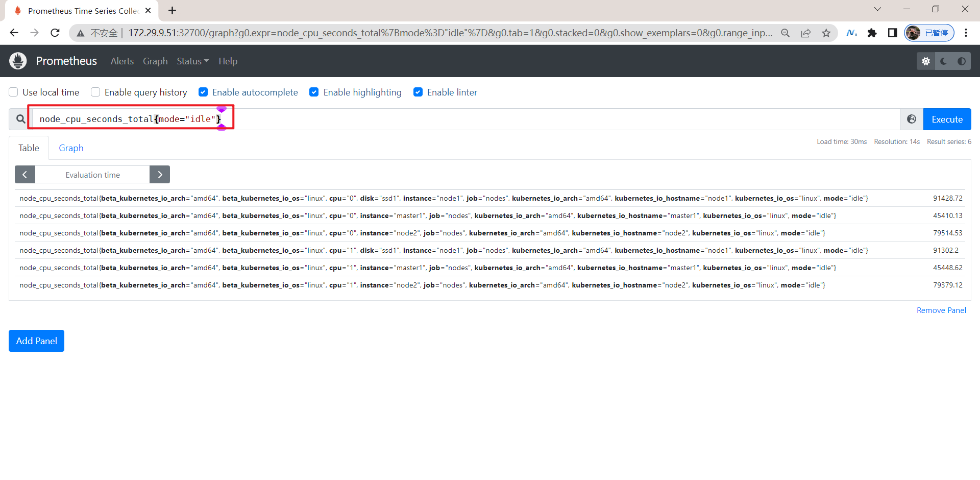This screenshot has height=480, width=980.
Task: Disable Enable highlighting checkbox
Action: click(x=314, y=92)
